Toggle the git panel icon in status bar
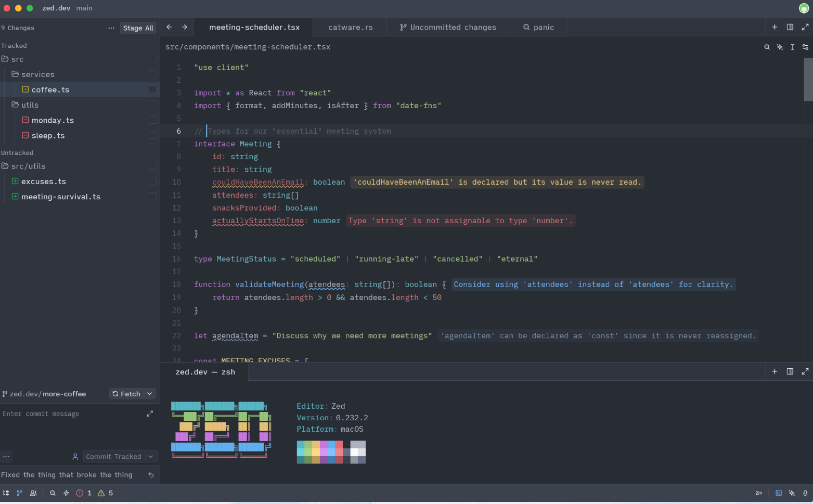Viewport: 813px width, 504px height. point(19,493)
